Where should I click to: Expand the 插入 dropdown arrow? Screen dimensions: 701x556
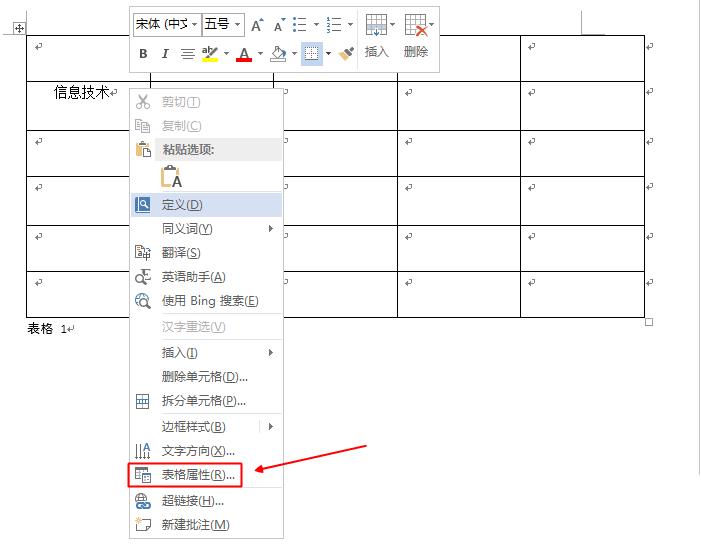click(393, 24)
